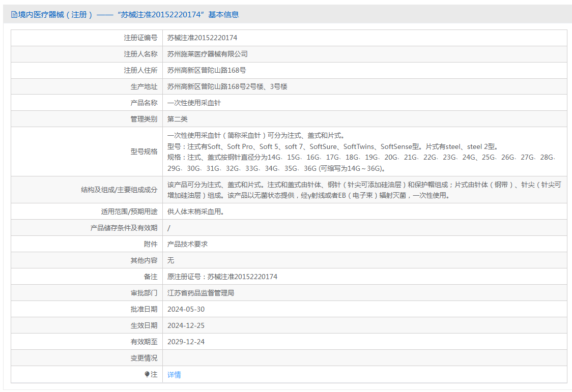The height and width of the screenshot is (392, 572).
Task: Click the 生产地址 label
Action: (144, 87)
